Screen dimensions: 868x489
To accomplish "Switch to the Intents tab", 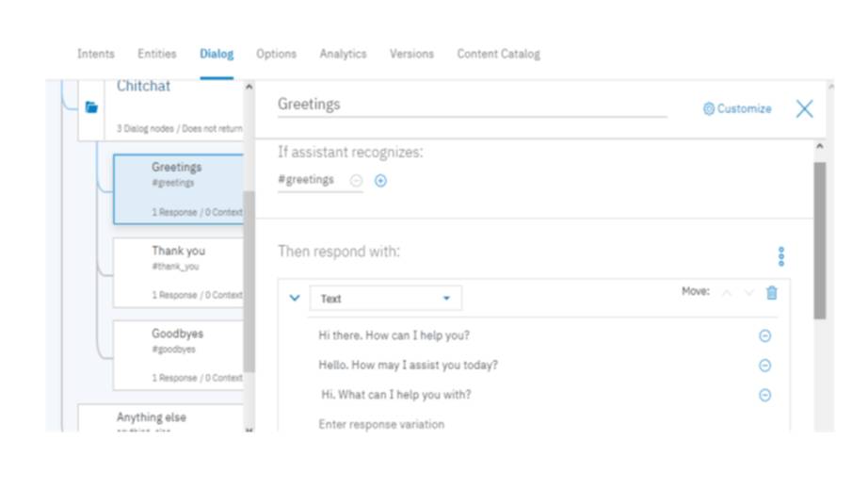I will click(96, 54).
